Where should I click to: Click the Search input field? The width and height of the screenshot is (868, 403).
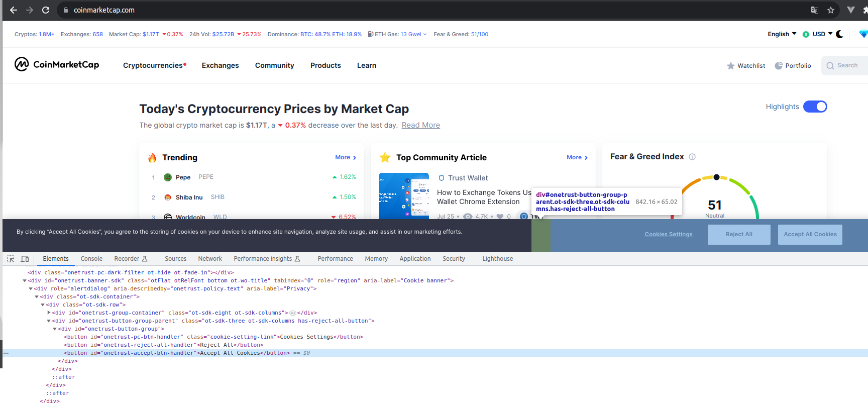point(847,65)
